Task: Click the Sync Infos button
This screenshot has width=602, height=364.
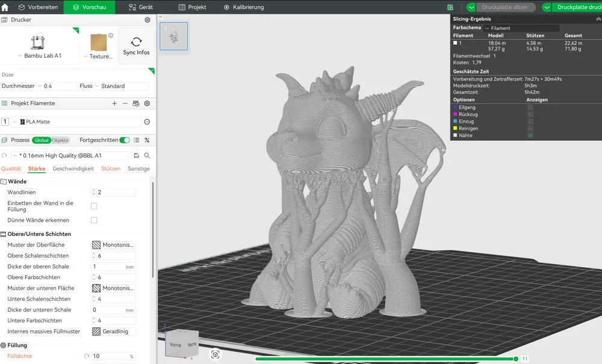Action: (x=136, y=46)
